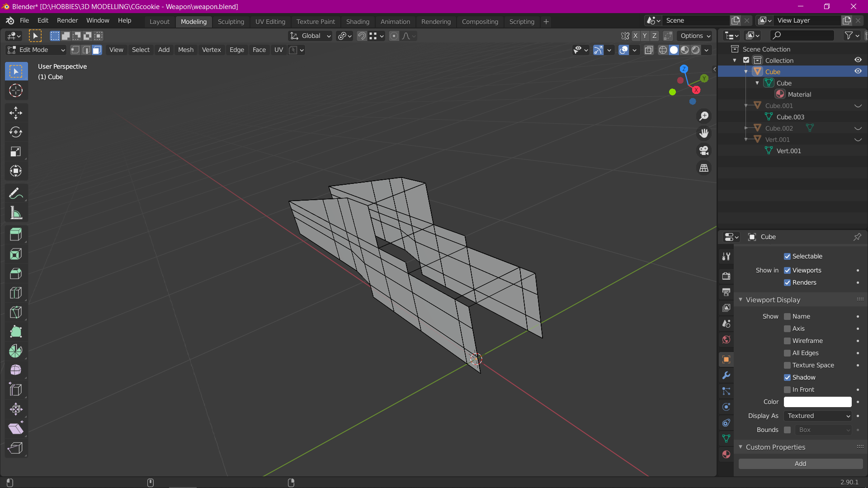Screen dimensions: 868x488
Task: Activate the Scale tool
Action: [16, 152]
